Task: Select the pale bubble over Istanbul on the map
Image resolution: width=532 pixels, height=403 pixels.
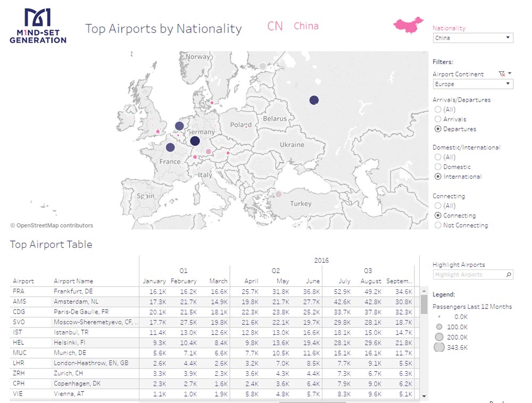Action: pos(279,195)
